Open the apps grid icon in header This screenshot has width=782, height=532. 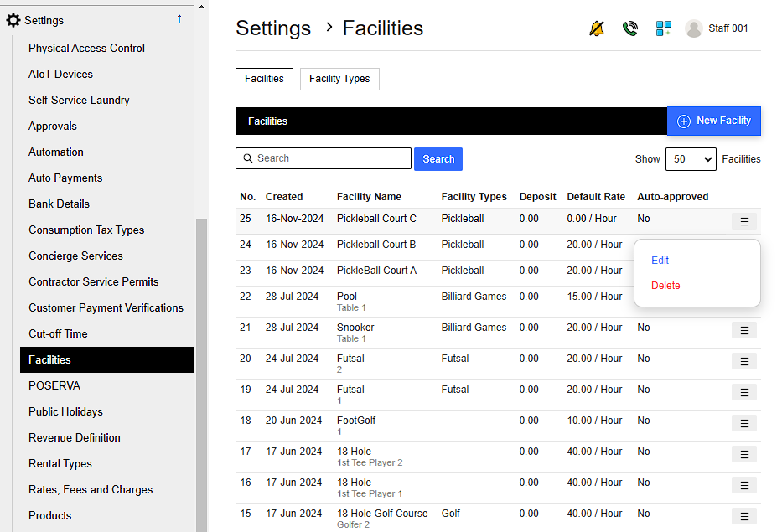pos(664,28)
